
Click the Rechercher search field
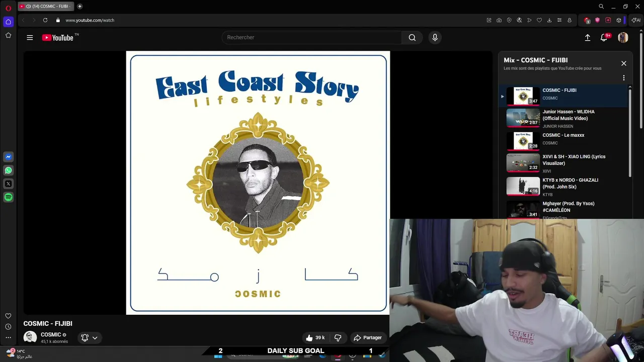(x=312, y=37)
